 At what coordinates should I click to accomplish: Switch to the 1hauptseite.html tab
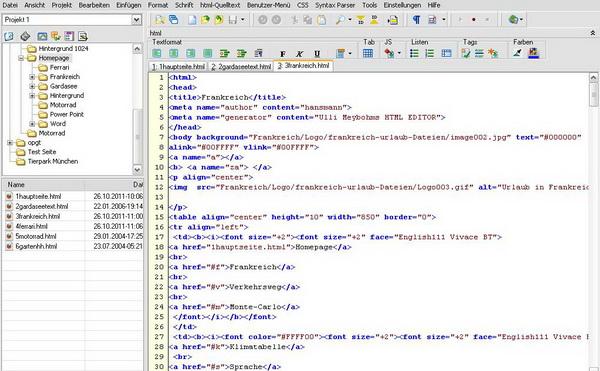178,67
